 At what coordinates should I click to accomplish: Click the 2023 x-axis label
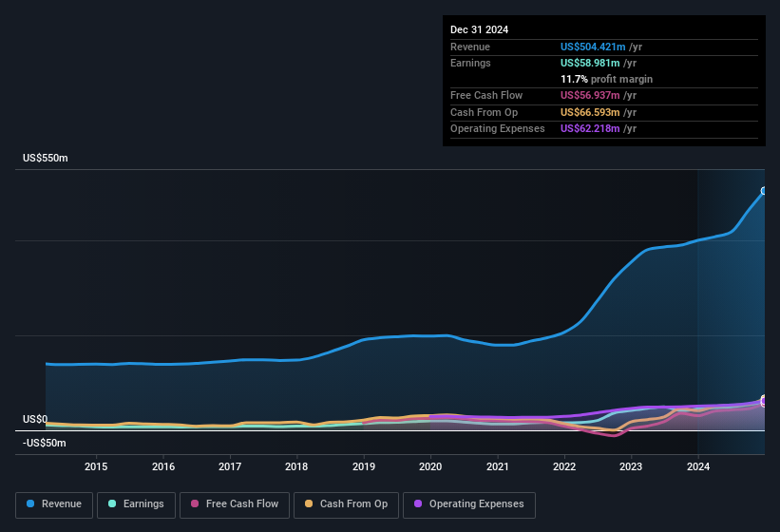coord(631,466)
